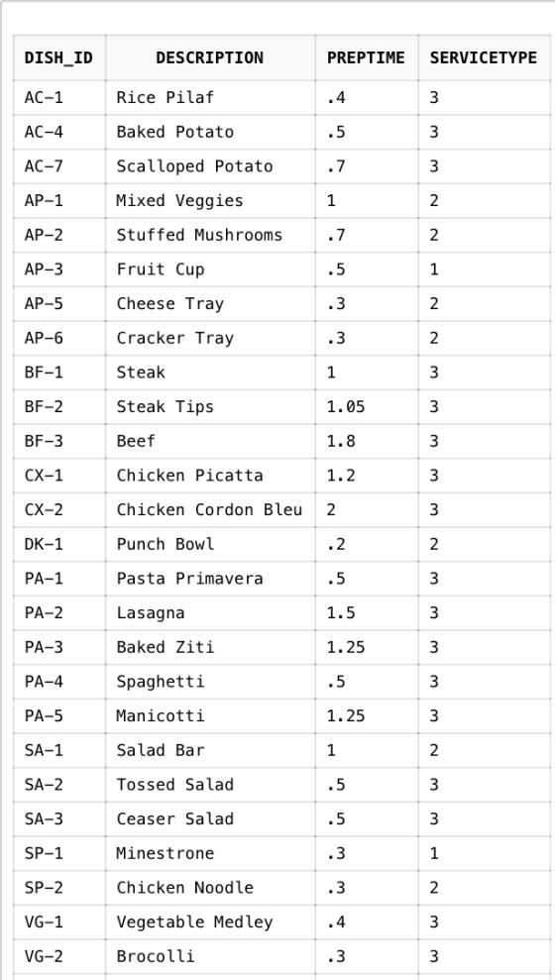Select the Lasagna description cell
The image size is (555, 980).
(210, 613)
